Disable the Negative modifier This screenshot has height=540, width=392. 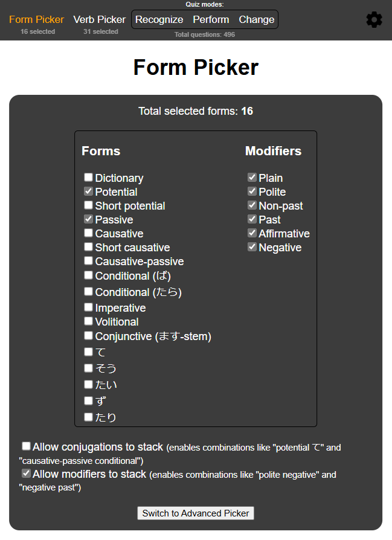point(252,247)
